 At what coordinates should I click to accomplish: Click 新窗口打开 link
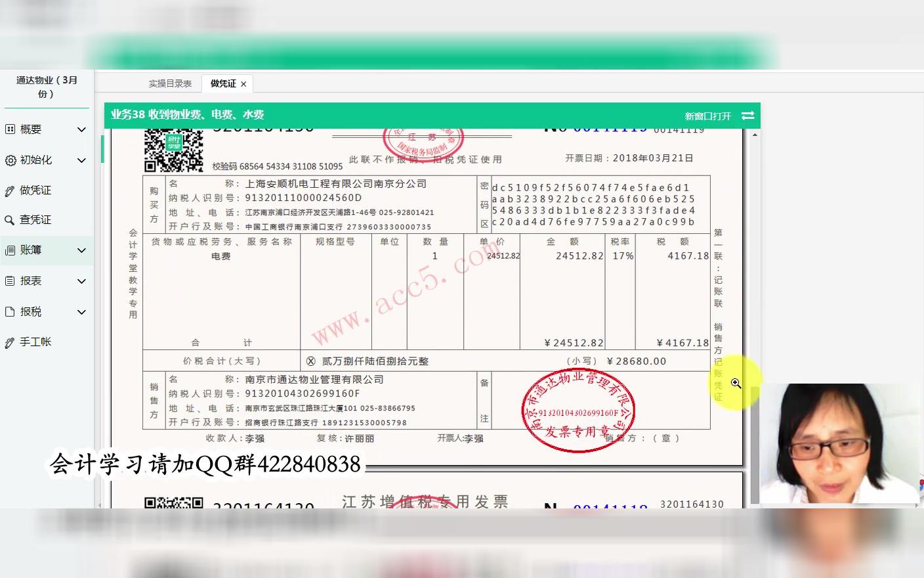(707, 116)
